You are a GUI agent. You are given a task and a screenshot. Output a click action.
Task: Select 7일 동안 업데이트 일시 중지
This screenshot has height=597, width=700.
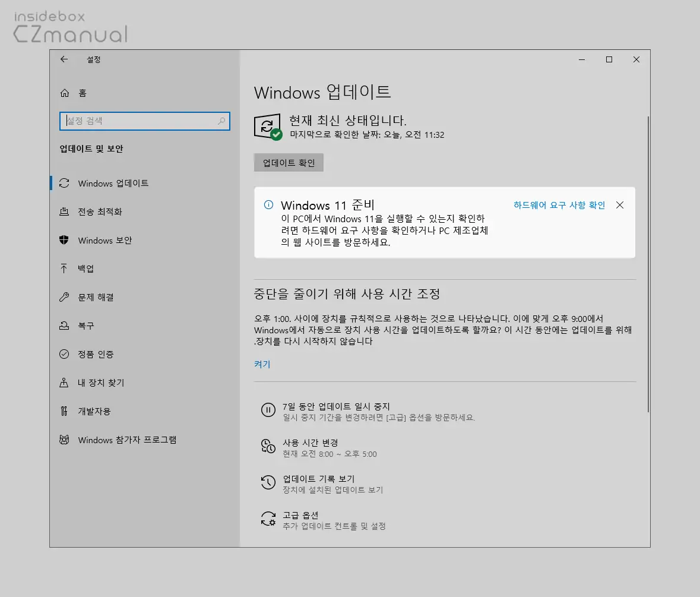click(368, 411)
